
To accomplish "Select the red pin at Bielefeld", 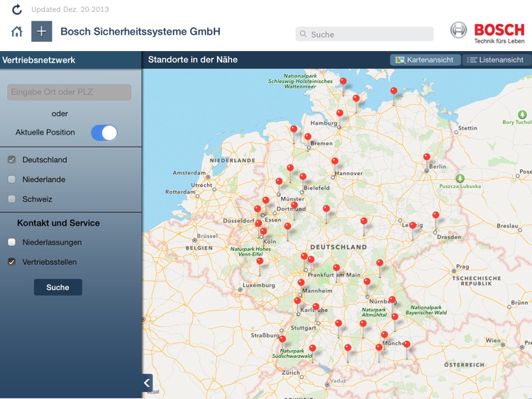I will [303, 176].
